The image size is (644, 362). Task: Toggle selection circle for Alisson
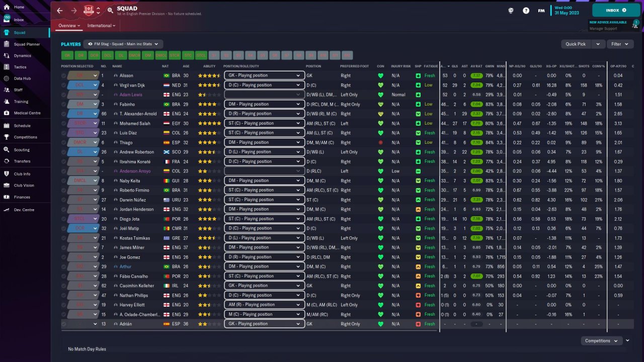64,75
